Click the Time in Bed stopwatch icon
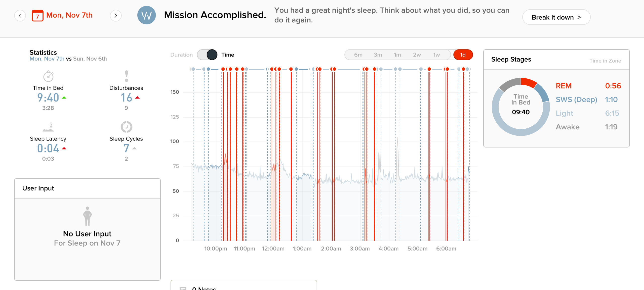The width and height of the screenshot is (644, 290). point(48,76)
